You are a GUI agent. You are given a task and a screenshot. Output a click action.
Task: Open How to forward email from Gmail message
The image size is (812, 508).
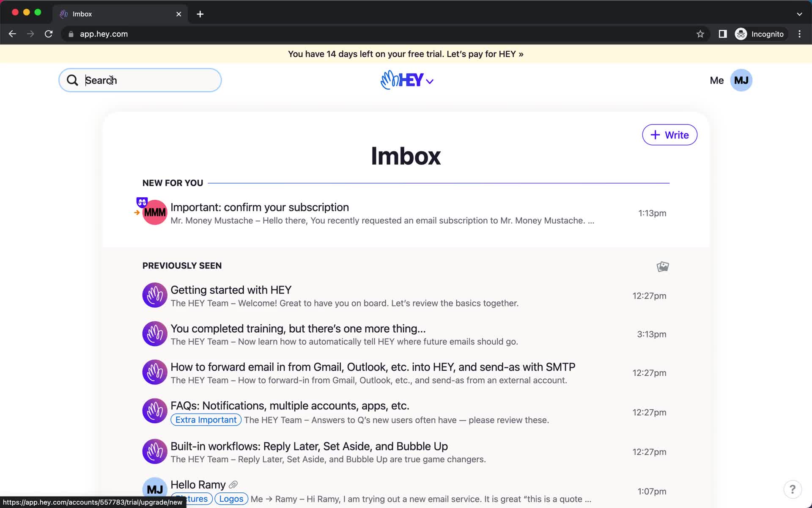[404, 373]
